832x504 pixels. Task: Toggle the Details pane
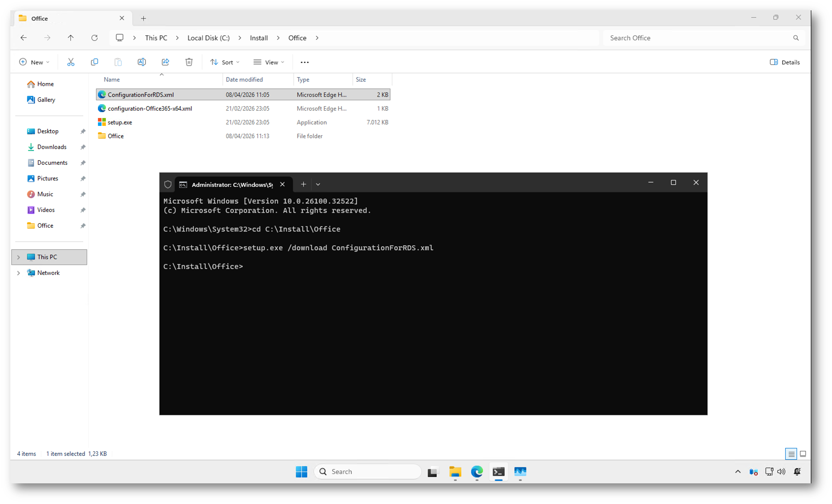tap(785, 62)
